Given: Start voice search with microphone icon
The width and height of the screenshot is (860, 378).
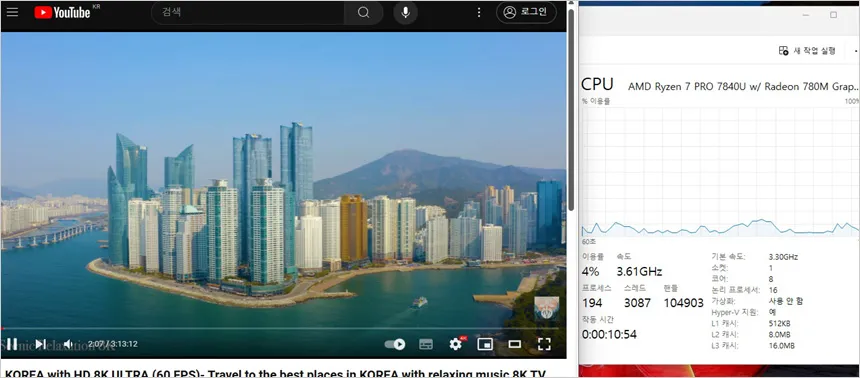Looking at the screenshot, I should (405, 13).
